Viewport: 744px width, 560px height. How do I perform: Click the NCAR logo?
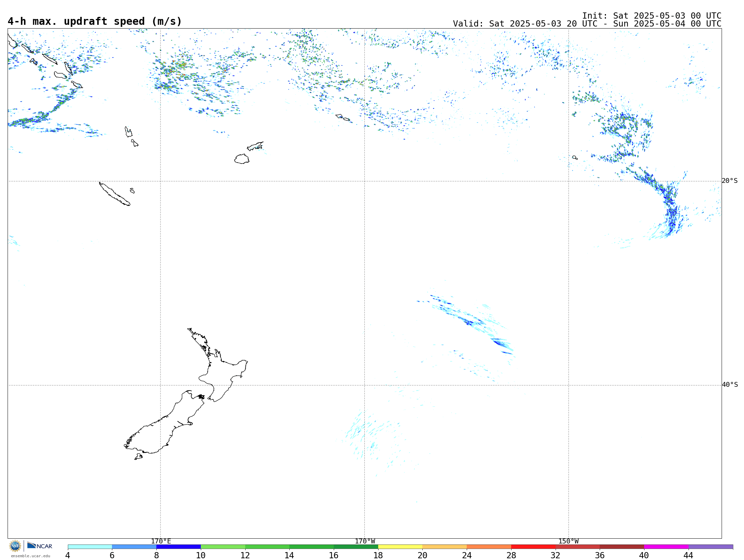tap(40, 546)
